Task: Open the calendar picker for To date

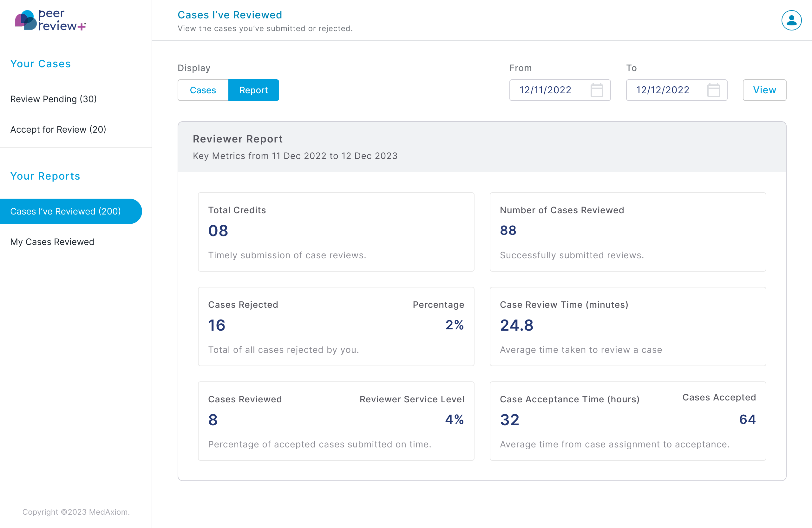Action: pyautogui.click(x=714, y=90)
